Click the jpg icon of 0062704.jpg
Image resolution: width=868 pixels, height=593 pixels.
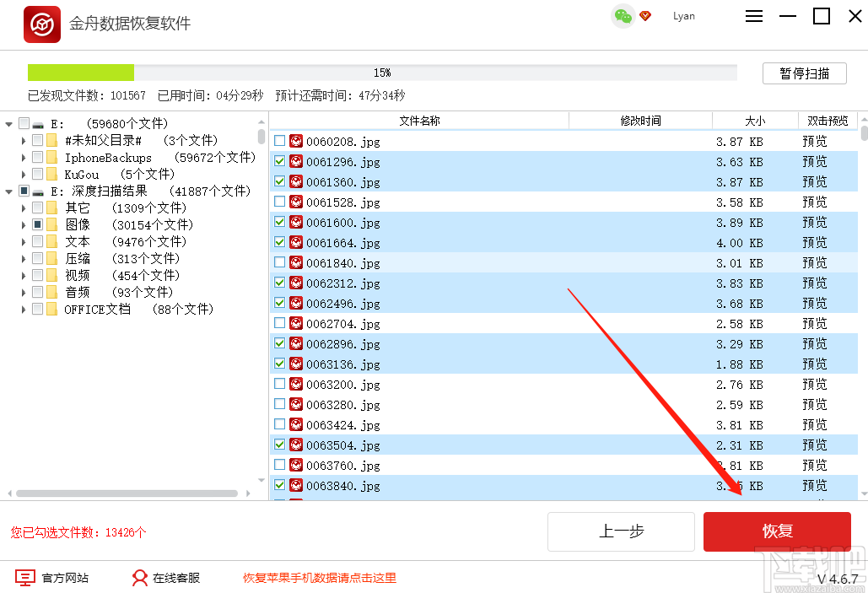click(296, 323)
